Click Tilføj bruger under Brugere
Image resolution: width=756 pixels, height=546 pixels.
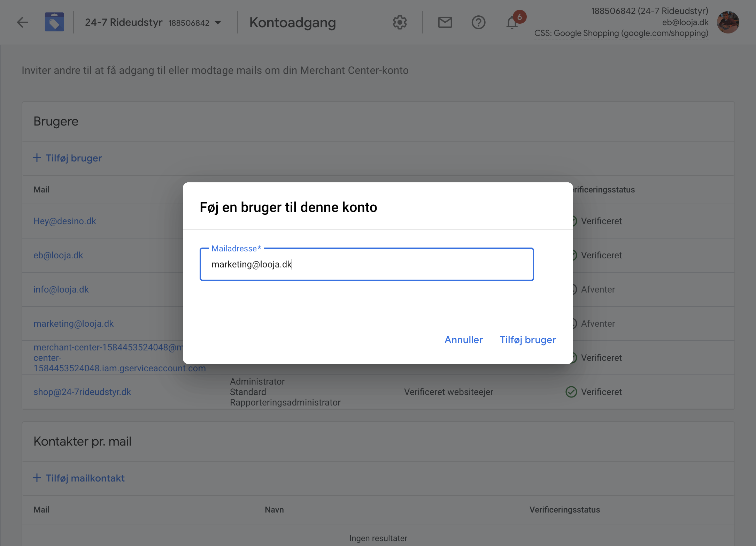[x=74, y=158]
